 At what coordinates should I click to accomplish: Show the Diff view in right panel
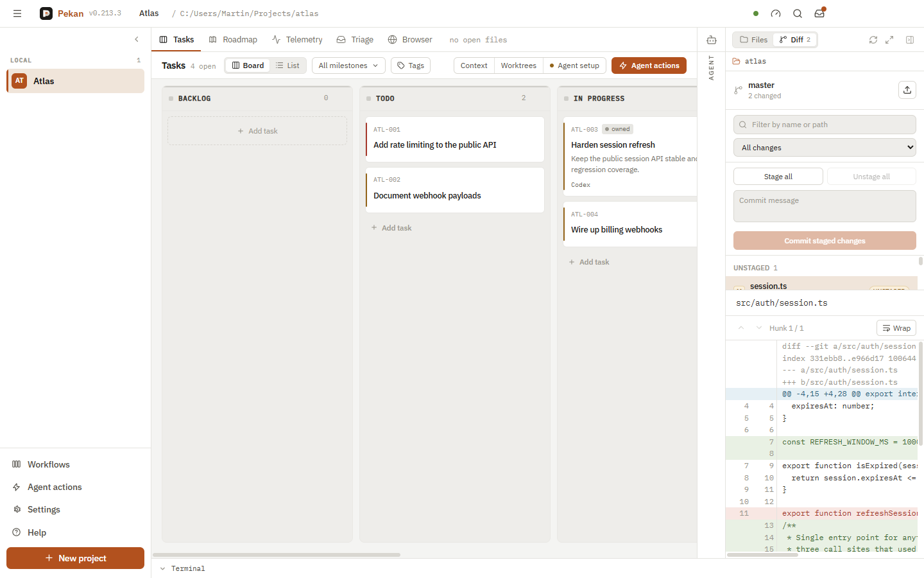point(795,40)
